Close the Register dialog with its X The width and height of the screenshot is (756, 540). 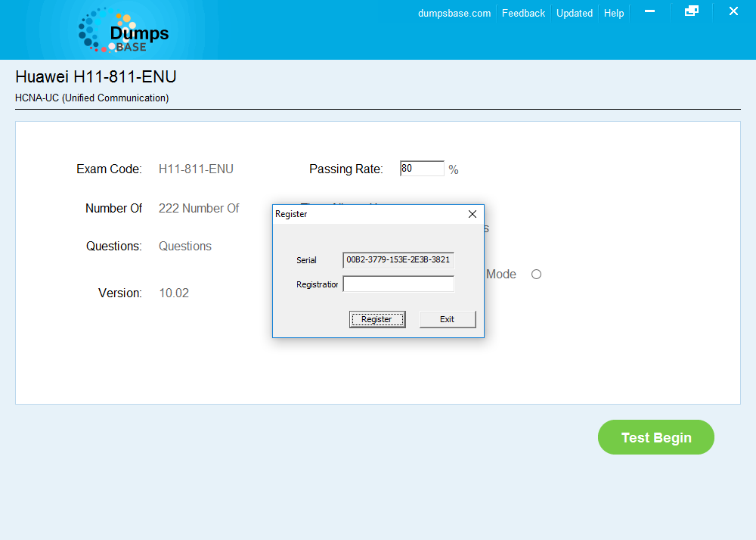click(472, 214)
